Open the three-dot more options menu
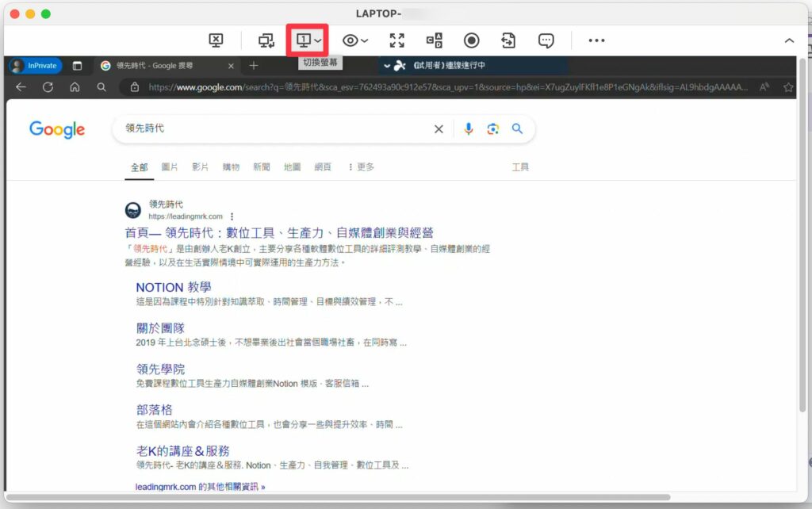The width and height of the screenshot is (812, 509). [596, 40]
